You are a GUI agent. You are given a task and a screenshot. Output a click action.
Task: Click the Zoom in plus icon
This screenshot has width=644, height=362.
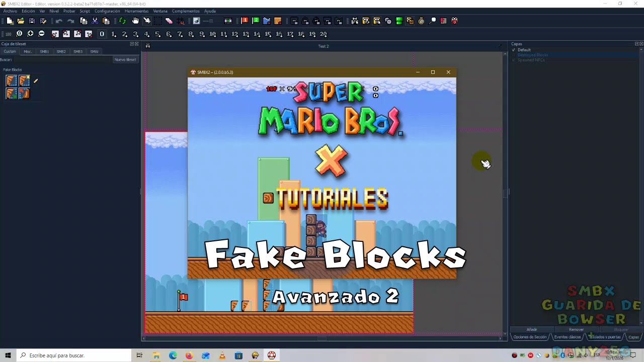click(30, 34)
